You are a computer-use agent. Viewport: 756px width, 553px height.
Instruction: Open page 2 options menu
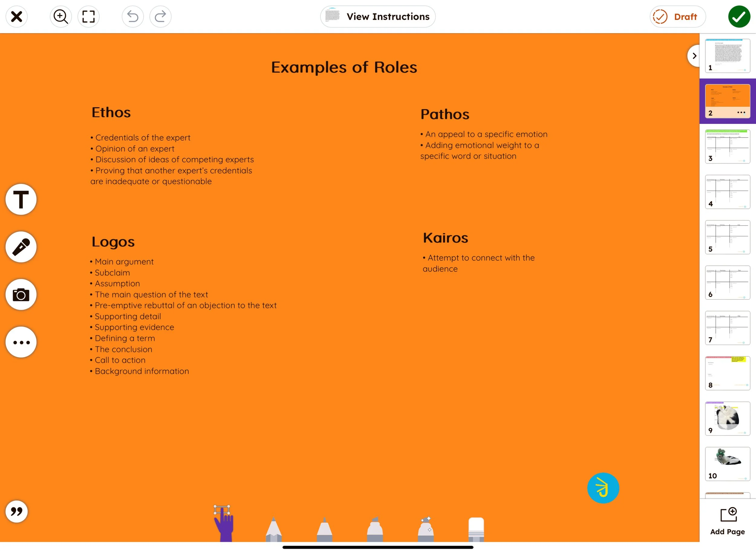point(741,113)
